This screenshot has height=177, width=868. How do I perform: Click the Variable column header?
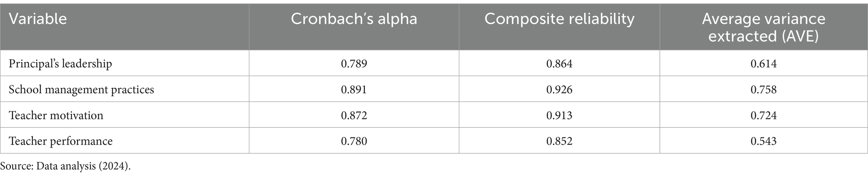(38, 19)
